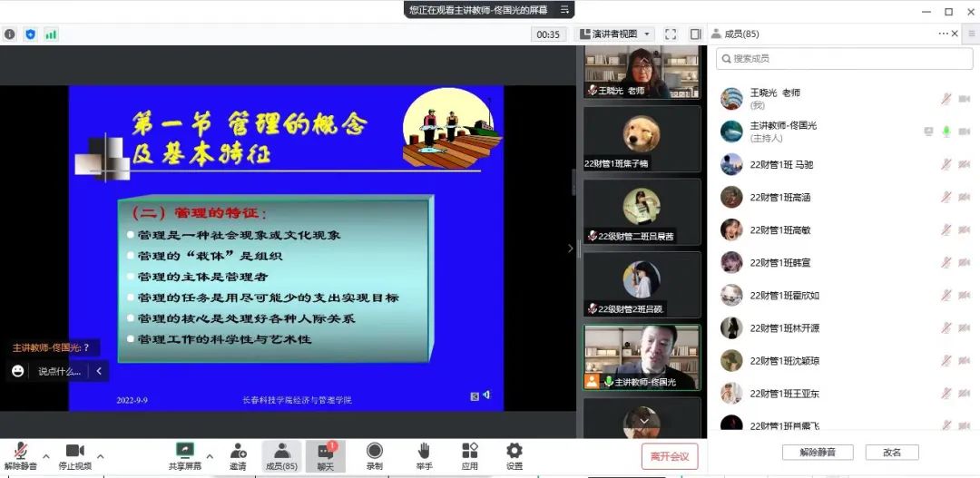
Task: Start recording with the 录制 button
Action: pos(374,455)
